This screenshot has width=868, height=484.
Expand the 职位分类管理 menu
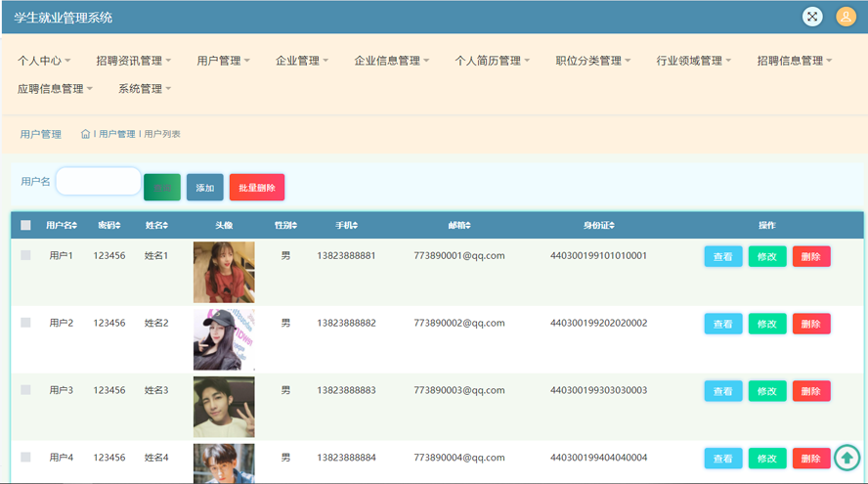(x=593, y=61)
